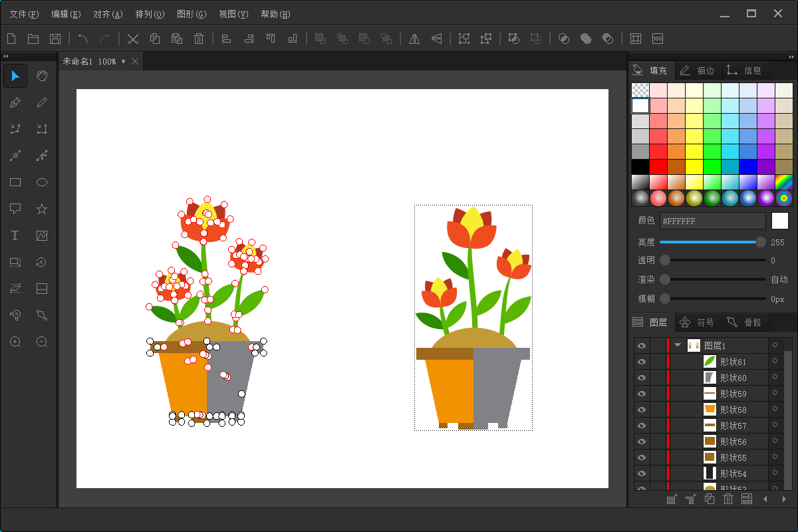Select the Hand pan tool
This screenshot has height=532, width=798.
pos(42,76)
